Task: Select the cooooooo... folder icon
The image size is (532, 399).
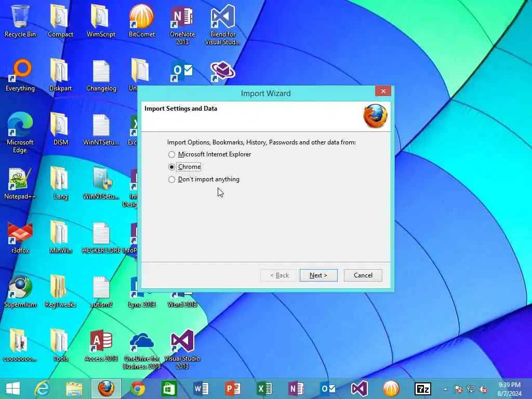Action: (x=20, y=345)
